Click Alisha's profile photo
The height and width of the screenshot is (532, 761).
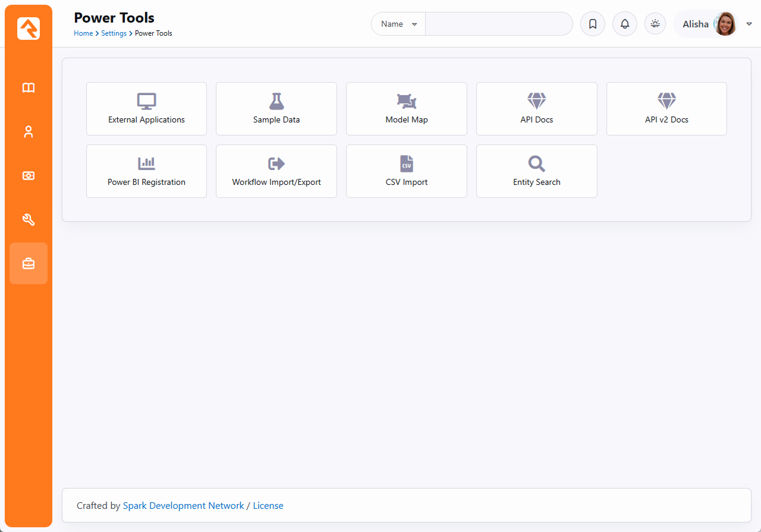(x=725, y=24)
